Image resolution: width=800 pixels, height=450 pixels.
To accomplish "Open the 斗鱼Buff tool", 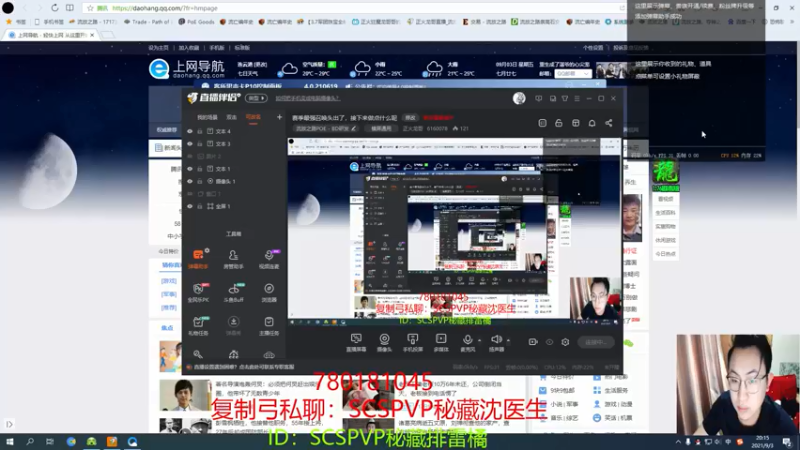I will click(233, 292).
